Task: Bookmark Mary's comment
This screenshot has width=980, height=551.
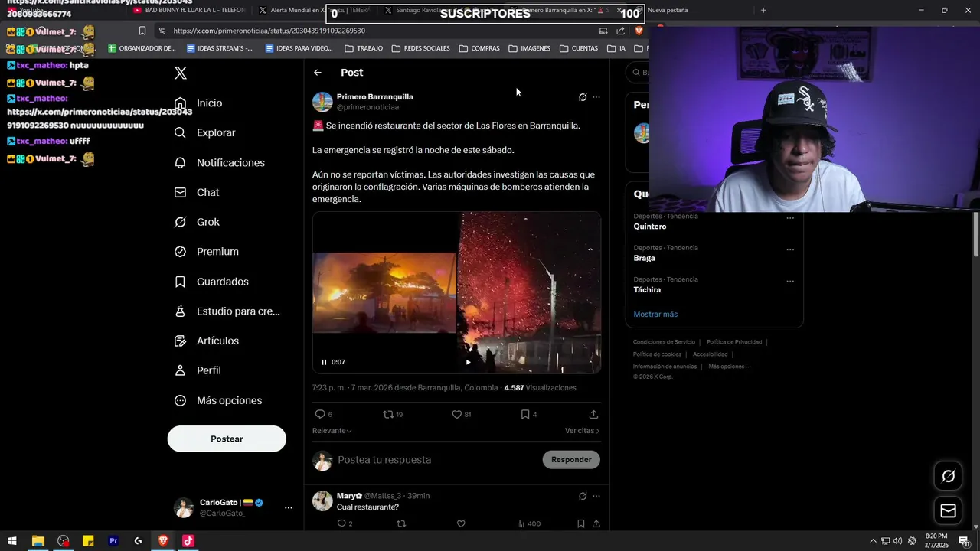Action: pyautogui.click(x=580, y=524)
